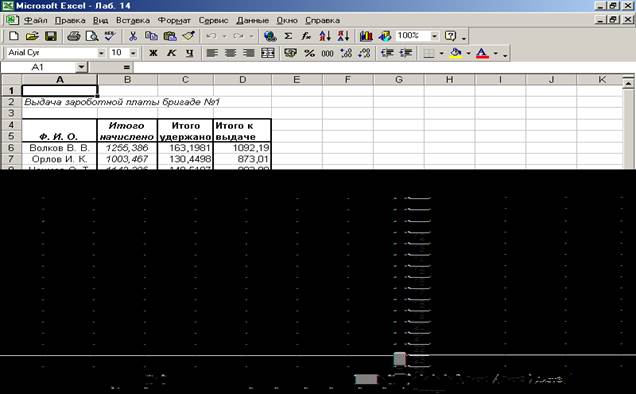Viewport: 636px width, 394px height.
Task: Print the sheet using the printer icon
Action: tap(73, 36)
